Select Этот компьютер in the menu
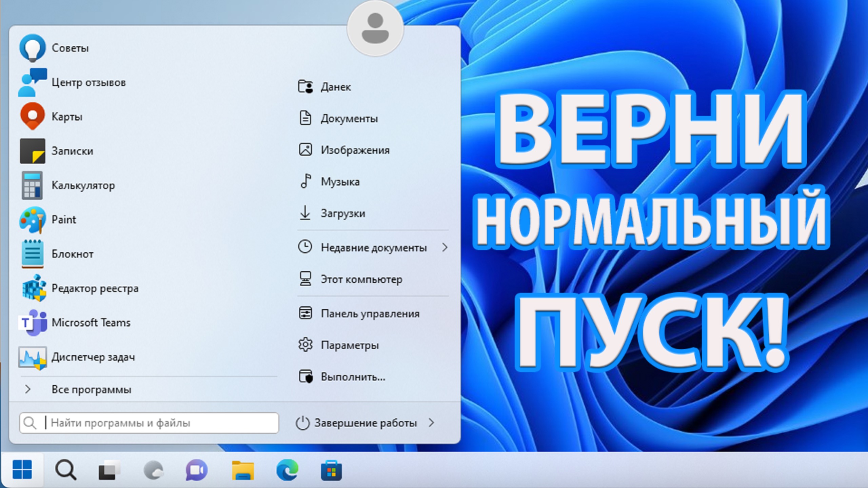Viewport: 868px width, 488px height. click(361, 279)
